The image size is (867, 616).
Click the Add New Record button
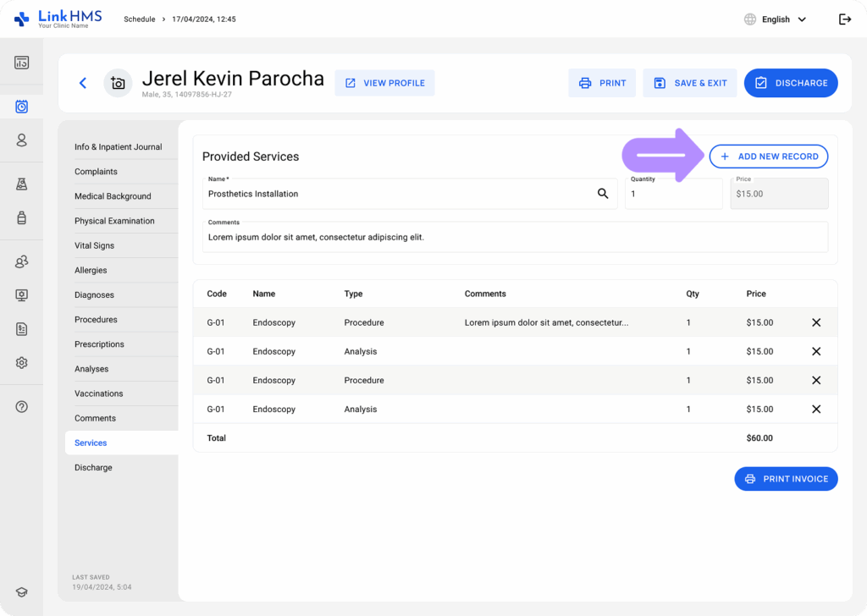[x=769, y=157]
